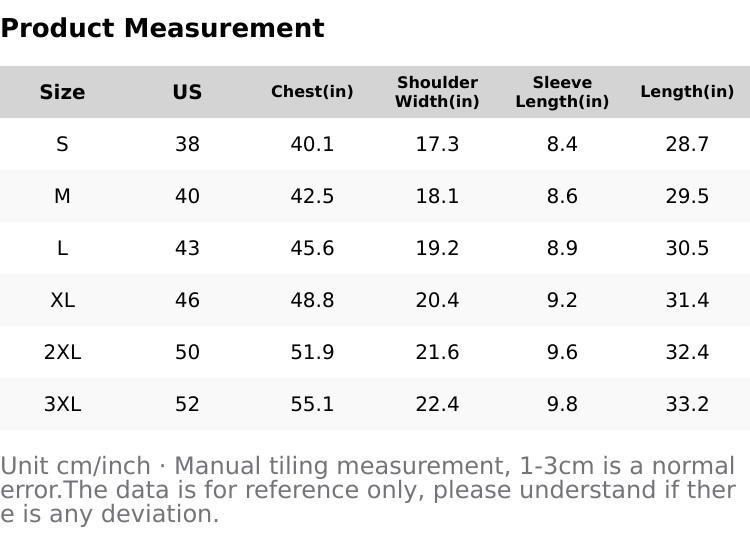750x550 pixels.
Task: Select the sleeve length value 8.4
Action: point(562,144)
